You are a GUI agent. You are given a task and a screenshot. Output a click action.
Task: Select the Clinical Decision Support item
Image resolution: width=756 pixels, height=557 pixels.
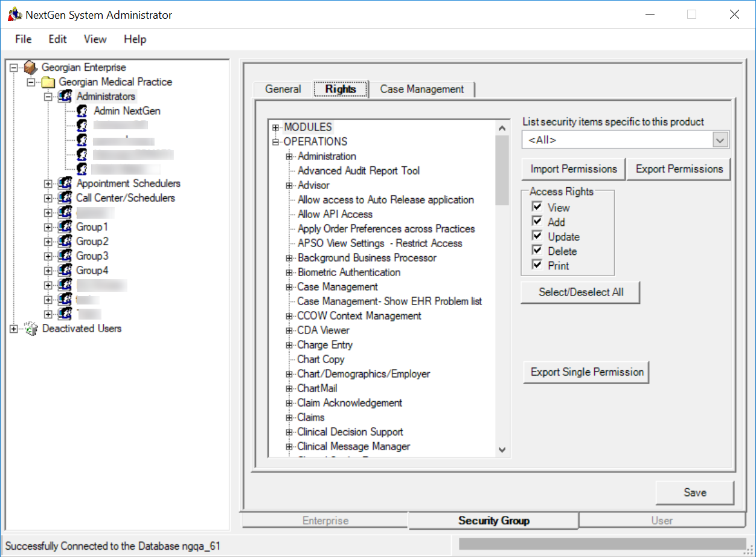(x=350, y=432)
